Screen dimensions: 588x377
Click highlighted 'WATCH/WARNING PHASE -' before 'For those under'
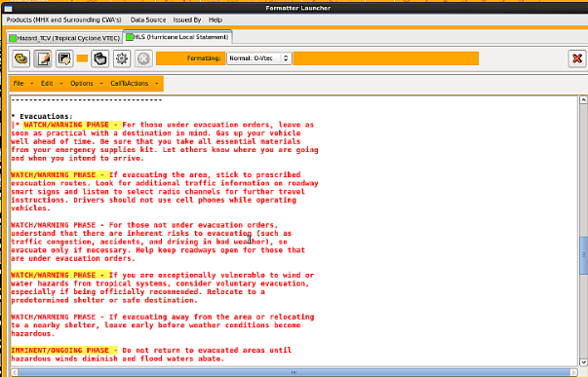pos(72,125)
